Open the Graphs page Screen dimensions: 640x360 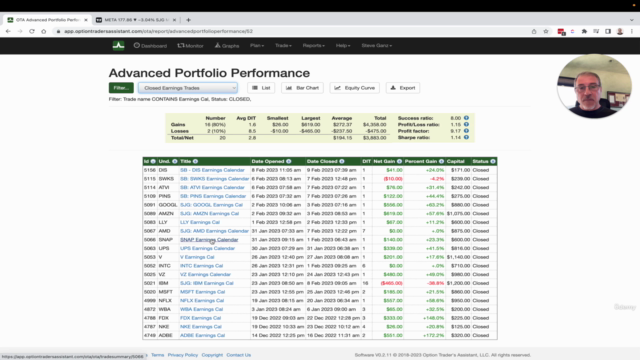pos(227,46)
